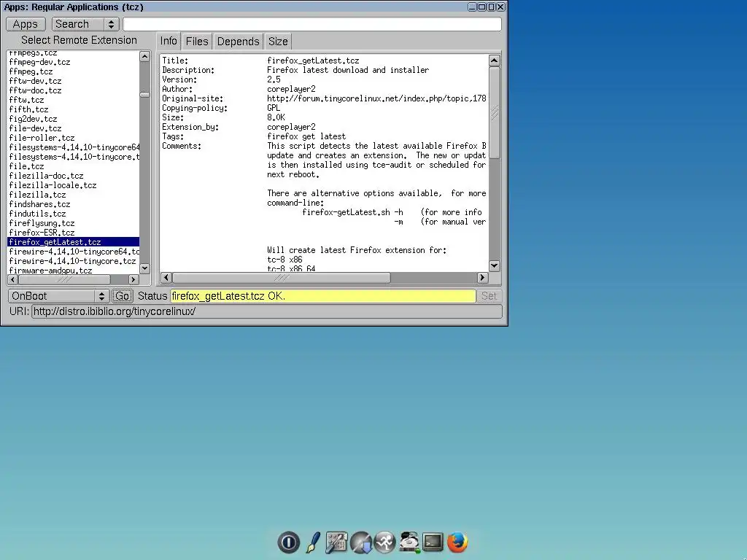
Task: Click the Go button
Action: point(122,296)
